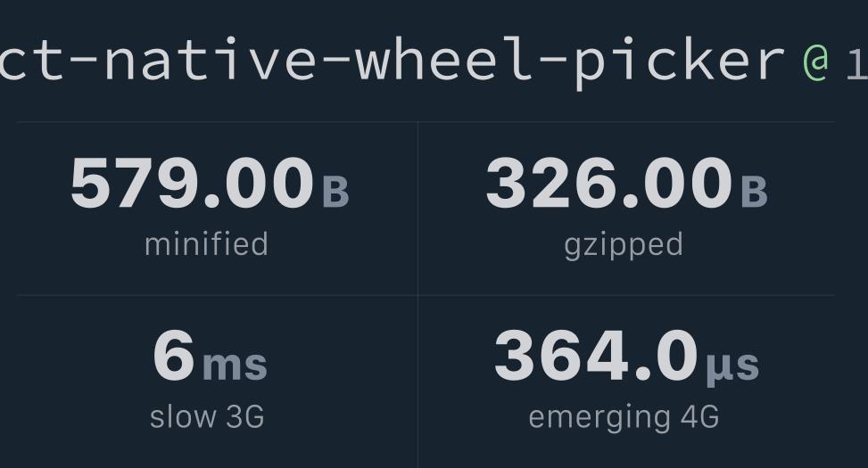This screenshot has width=868, height=468.
Task: Click the vertical divider between minified and gzipped
Action: [418, 208]
